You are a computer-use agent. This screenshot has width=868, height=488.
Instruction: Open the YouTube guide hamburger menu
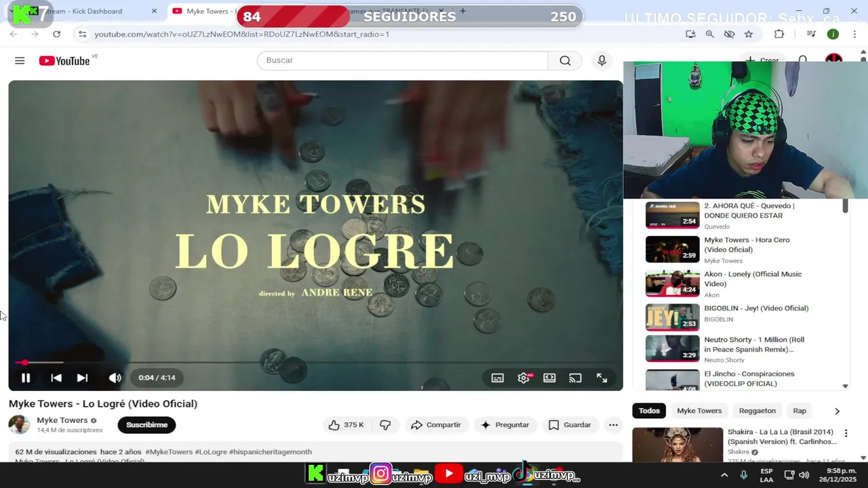(20, 61)
